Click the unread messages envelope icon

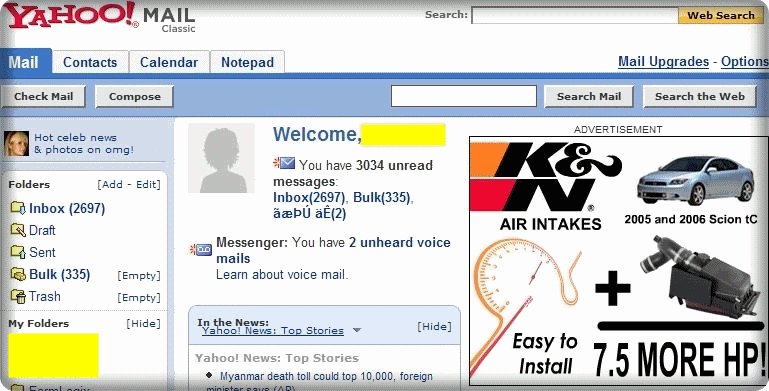tap(284, 163)
